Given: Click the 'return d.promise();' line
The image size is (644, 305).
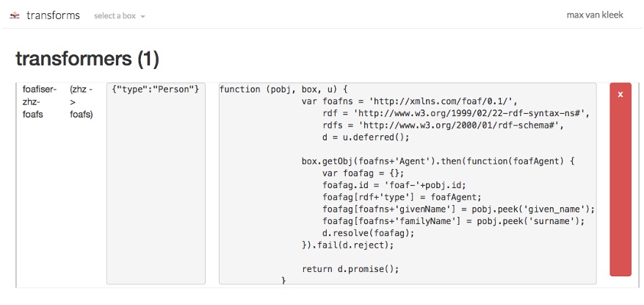Looking at the screenshot, I should click(350, 269).
